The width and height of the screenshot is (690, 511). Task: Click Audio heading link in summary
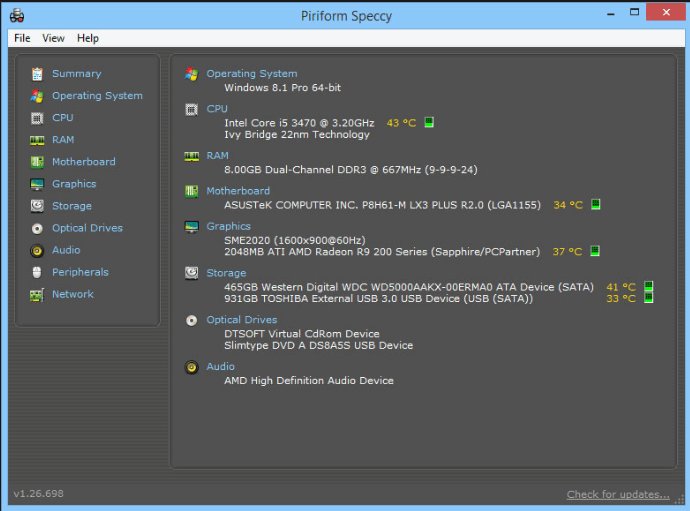(220, 366)
